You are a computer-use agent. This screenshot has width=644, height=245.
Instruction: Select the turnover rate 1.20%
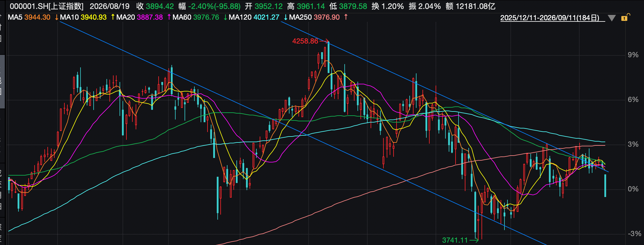393,6
